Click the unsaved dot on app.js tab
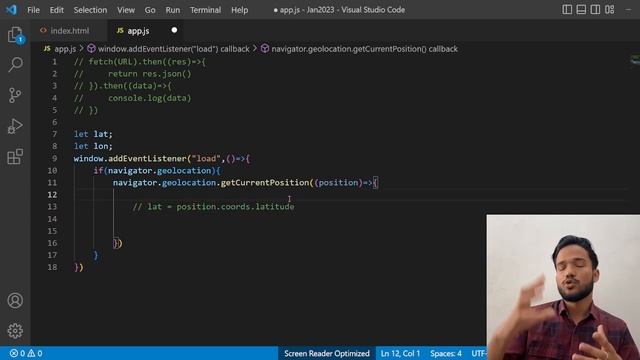Viewport: 640px width, 360px height. (x=174, y=30)
